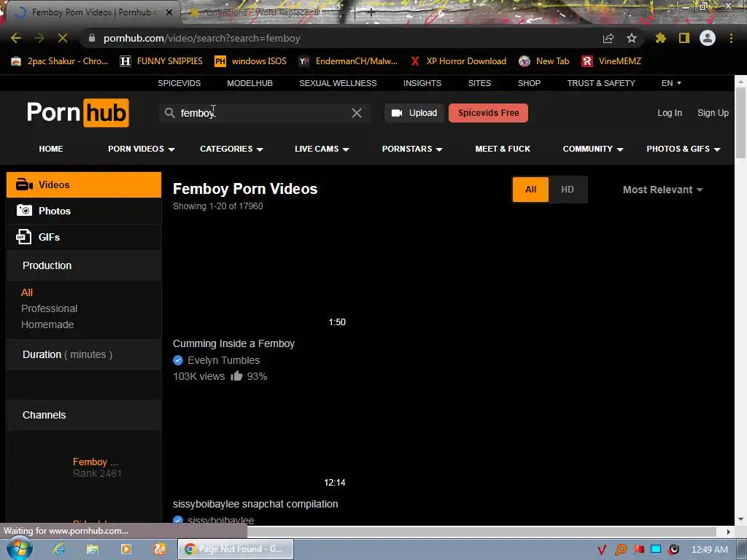Select All under Production
The height and width of the screenshot is (560, 747).
click(27, 292)
